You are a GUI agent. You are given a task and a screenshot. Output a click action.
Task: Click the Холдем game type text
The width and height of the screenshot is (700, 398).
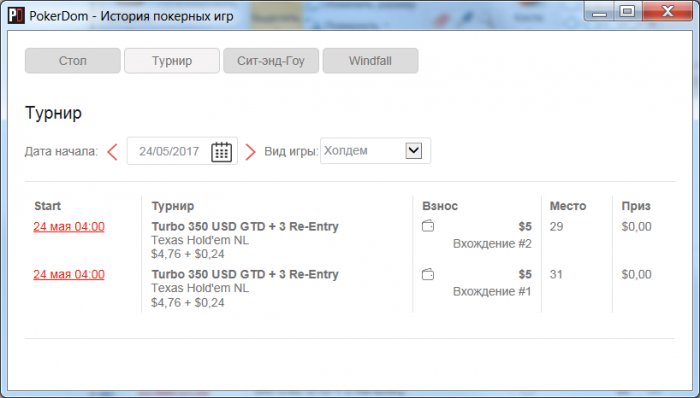346,151
